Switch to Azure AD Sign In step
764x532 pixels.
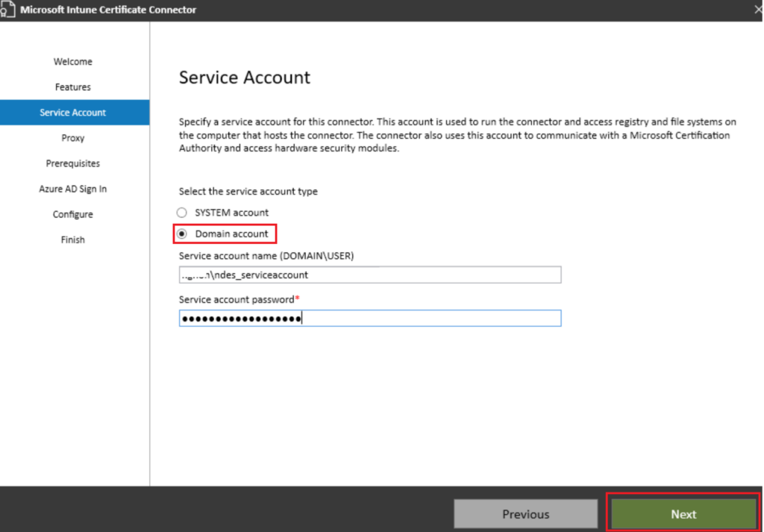(73, 189)
